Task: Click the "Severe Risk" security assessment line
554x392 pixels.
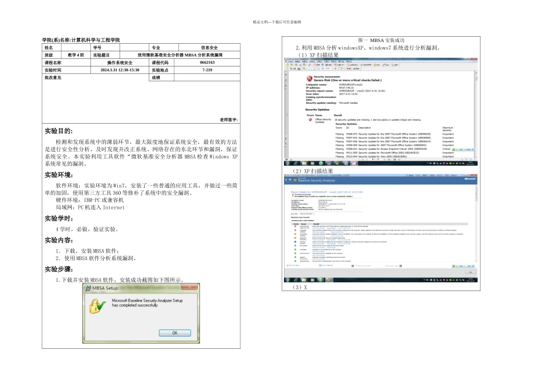Action: (x=348, y=80)
